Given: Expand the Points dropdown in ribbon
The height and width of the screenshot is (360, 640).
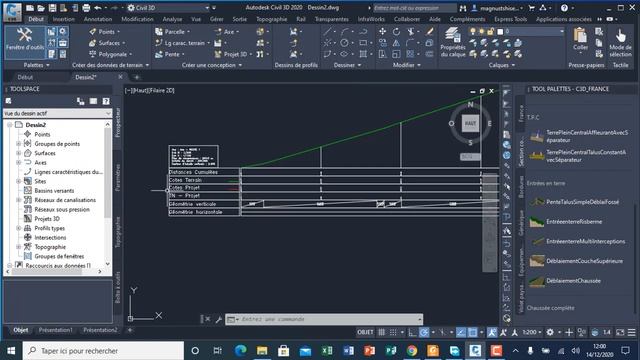Looking at the screenshot, I should 119,31.
